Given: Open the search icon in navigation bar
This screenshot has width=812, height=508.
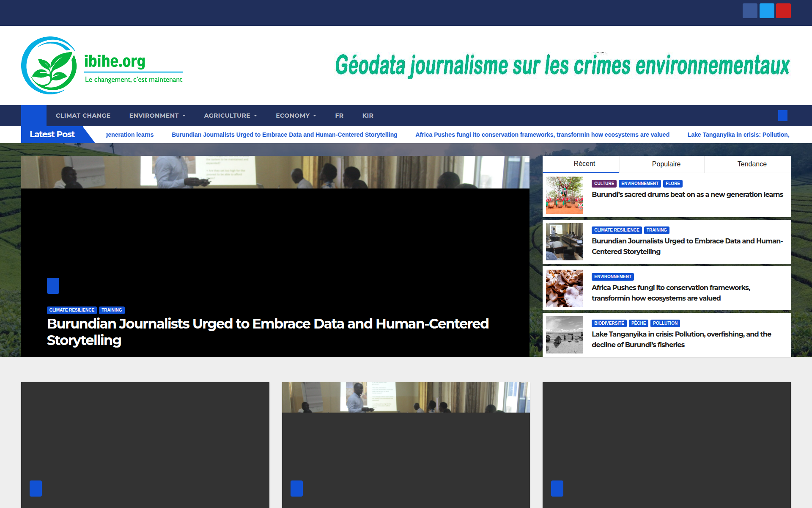Looking at the screenshot, I should (x=783, y=116).
